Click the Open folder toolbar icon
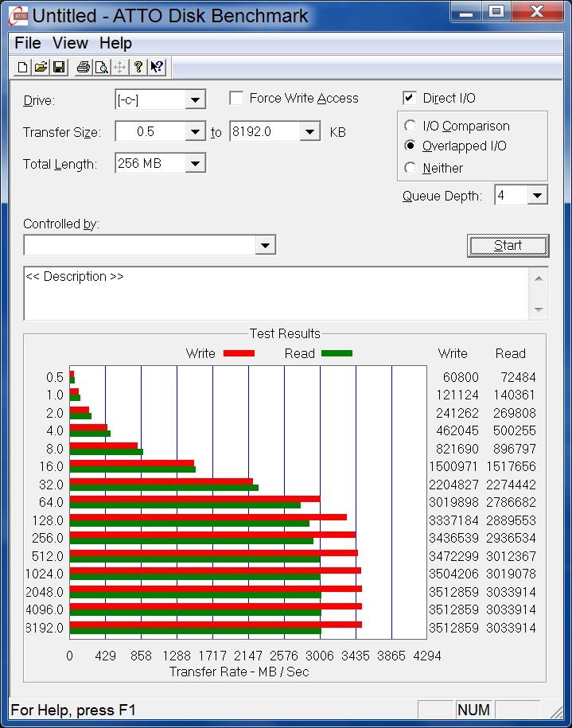Screen dimensions: 572x728 pos(41,68)
